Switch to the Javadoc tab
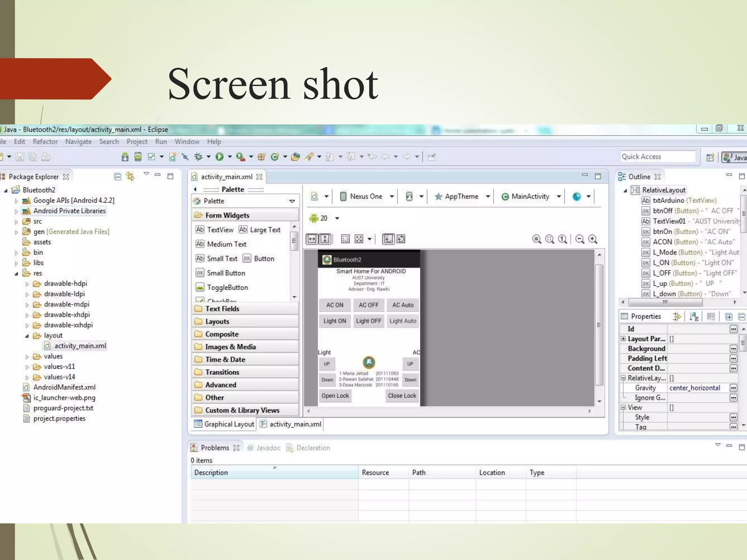The image size is (747, 560). (x=264, y=448)
